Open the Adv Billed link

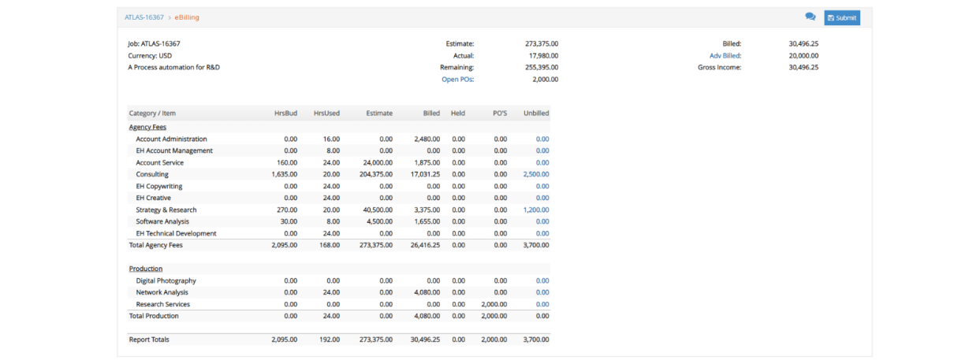point(725,56)
